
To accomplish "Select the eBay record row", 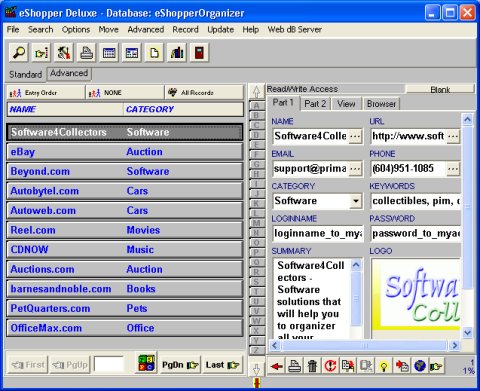I will click(x=124, y=152).
